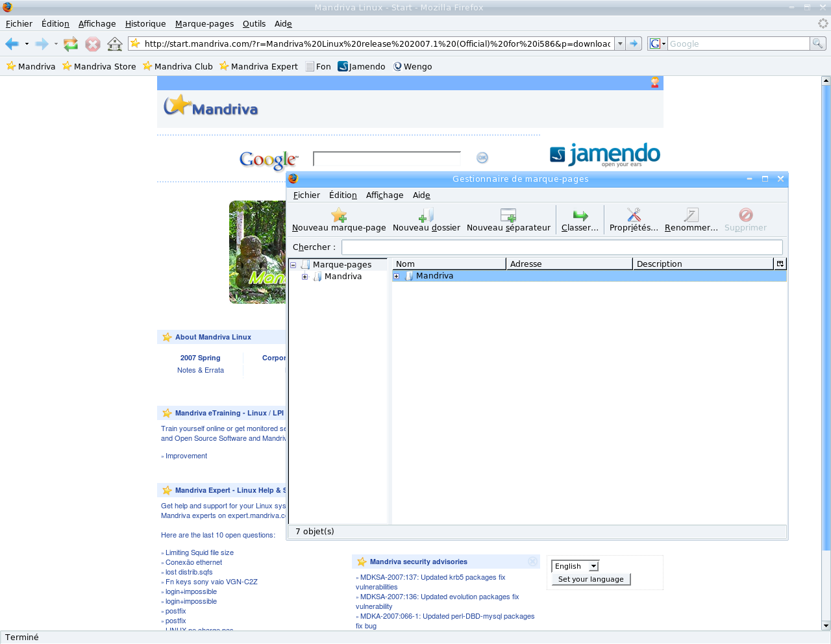Open the Conexão ethernet link
Image resolution: width=831 pixels, height=644 pixels.
pyautogui.click(x=193, y=562)
